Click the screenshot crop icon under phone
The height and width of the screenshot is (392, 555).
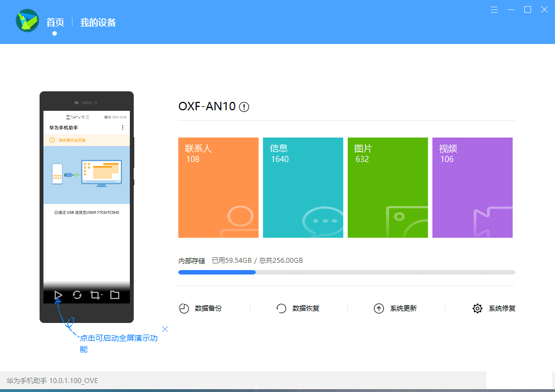(96, 295)
